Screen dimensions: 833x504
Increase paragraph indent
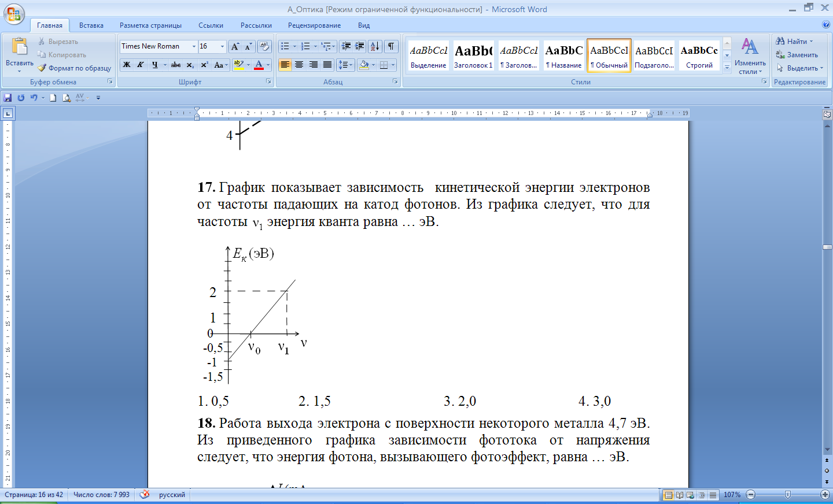(x=359, y=46)
